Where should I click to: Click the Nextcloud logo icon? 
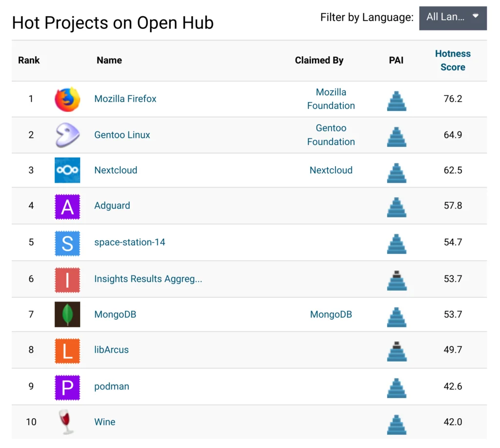click(67, 170)
